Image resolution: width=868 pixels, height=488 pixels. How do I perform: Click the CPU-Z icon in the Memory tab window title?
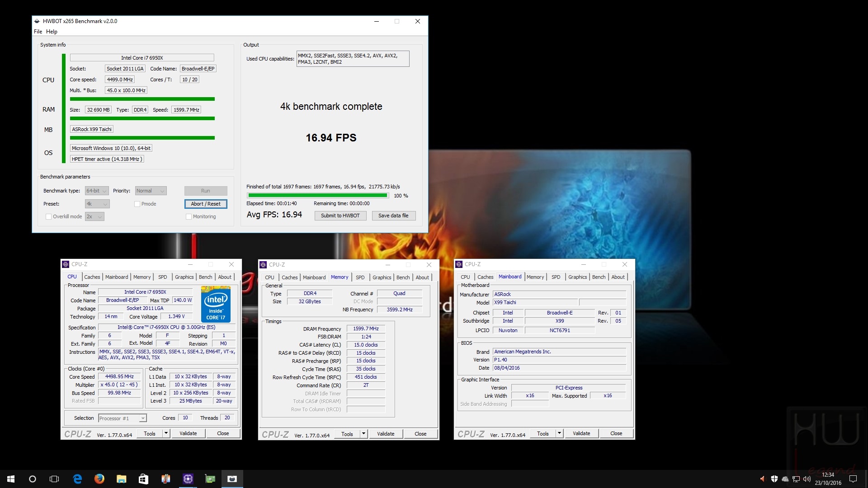point(263,265)
